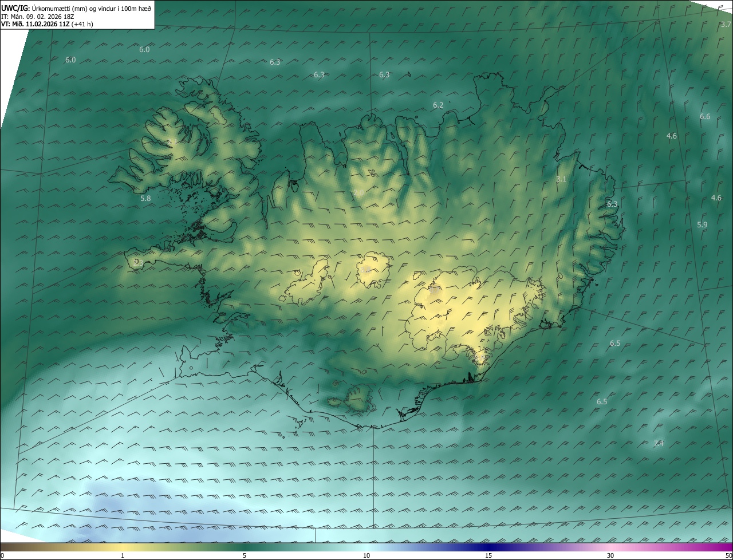This screenshot has width=733, height=560.
Task: Click the 6.6 value on the east side
Action: [x=705, y=117]
